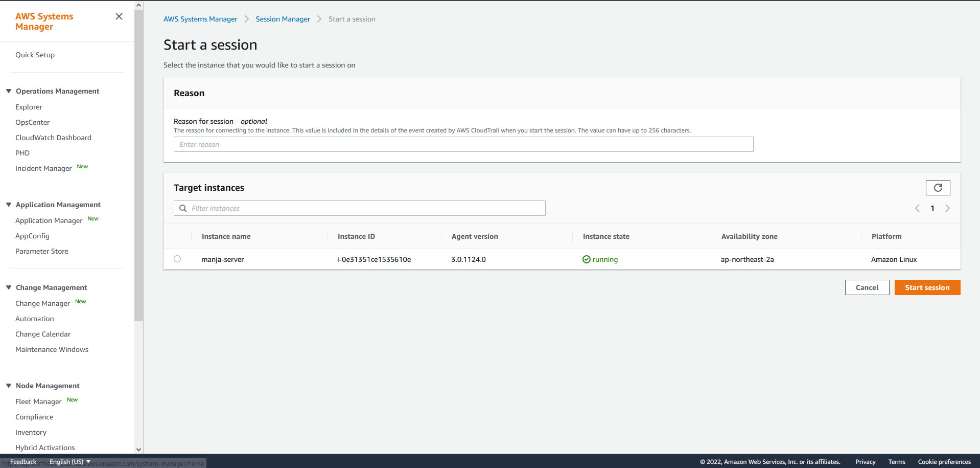980x468 pixels.
Task: Click page number 1 in pagination
Action: point(932,208)
